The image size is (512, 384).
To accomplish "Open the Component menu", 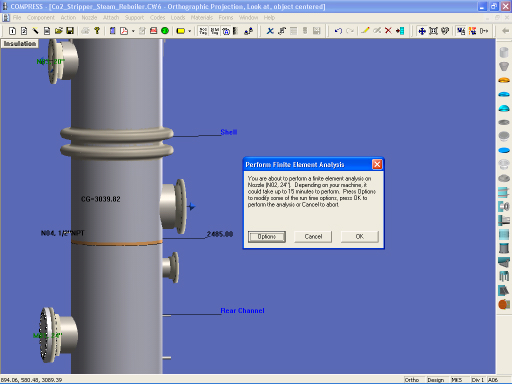I will pos(41,18).
